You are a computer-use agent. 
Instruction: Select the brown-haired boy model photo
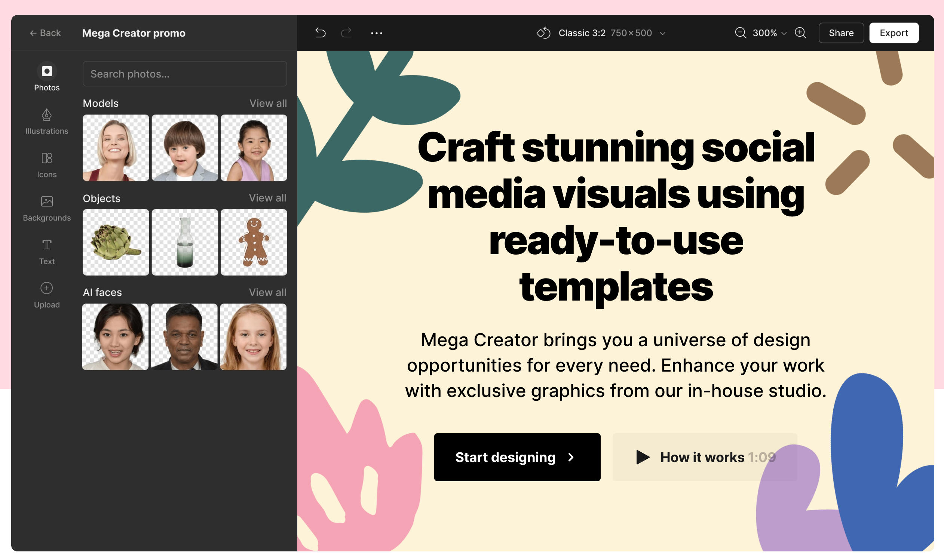click(184, 148)
